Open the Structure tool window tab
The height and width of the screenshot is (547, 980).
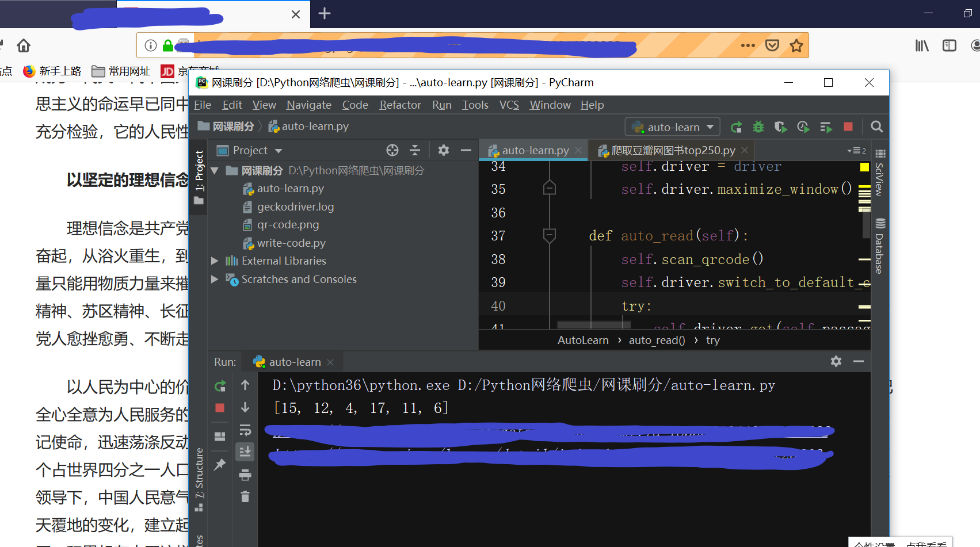[x=199, y=479]
